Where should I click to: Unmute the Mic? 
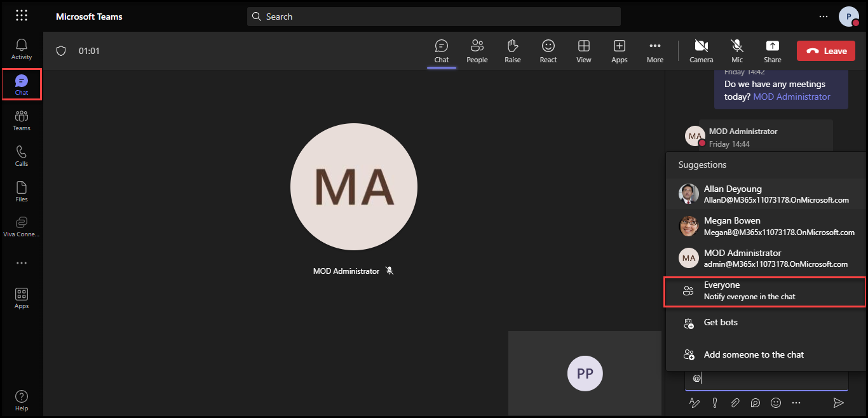coord(736,51)
